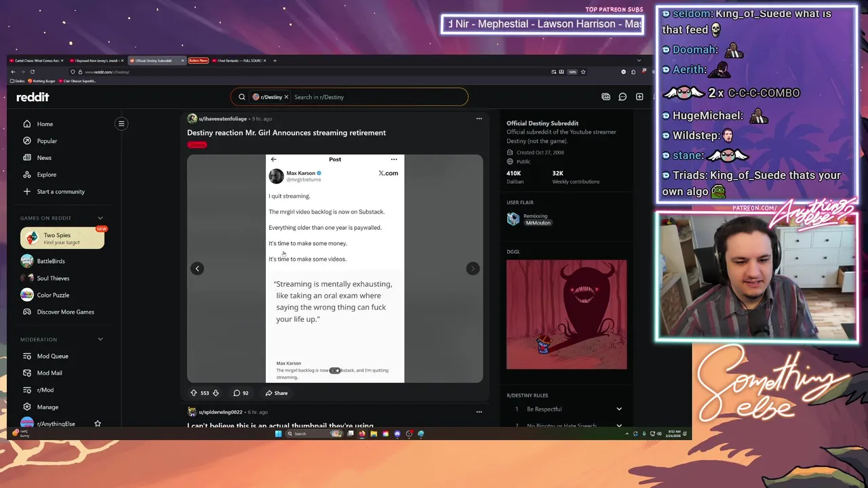Open Explore in the sidebar
The width and height of the screenshot is (868, 488).
(x=46, y=175)
